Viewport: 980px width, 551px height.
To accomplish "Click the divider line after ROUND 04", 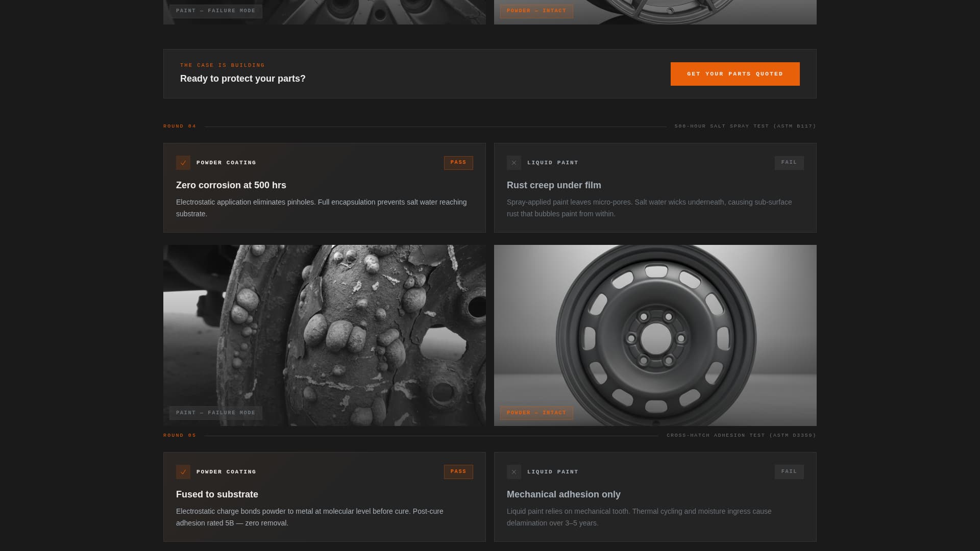I will pyautogui.click(x=434, y=126).
